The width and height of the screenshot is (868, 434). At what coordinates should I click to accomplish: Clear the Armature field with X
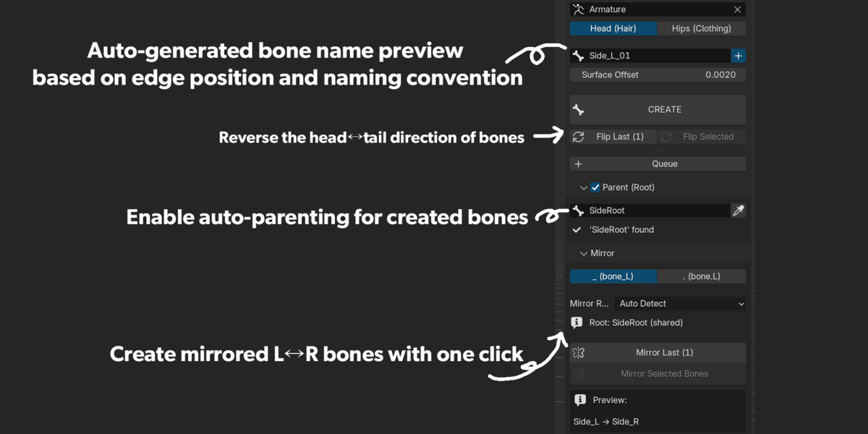click(737, 9)
